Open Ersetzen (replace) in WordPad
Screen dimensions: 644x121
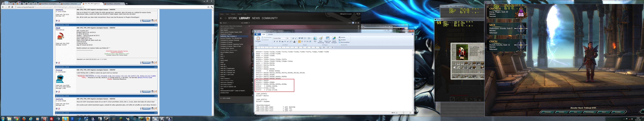point(342,40)
